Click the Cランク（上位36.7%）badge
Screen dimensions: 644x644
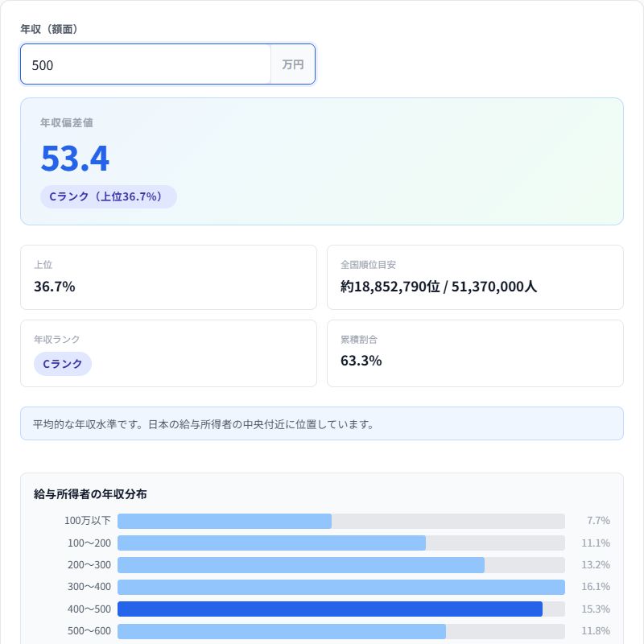point(109,196)
